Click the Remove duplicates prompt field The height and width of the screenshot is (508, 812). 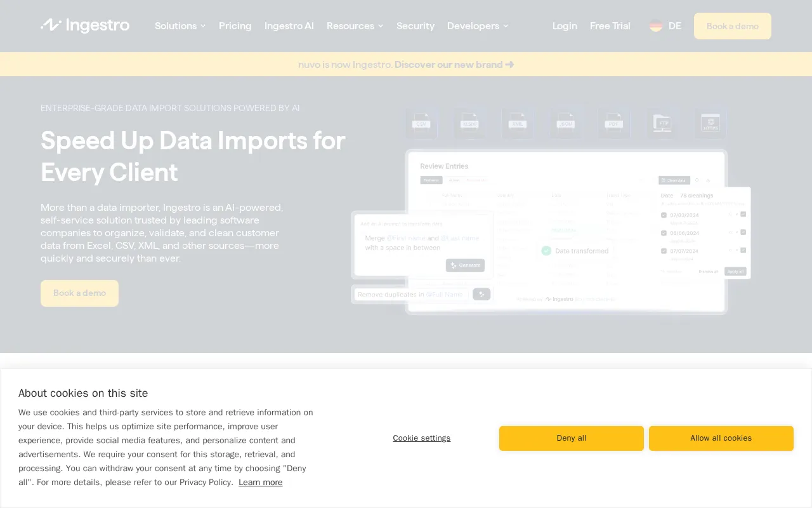coord(411,295)
